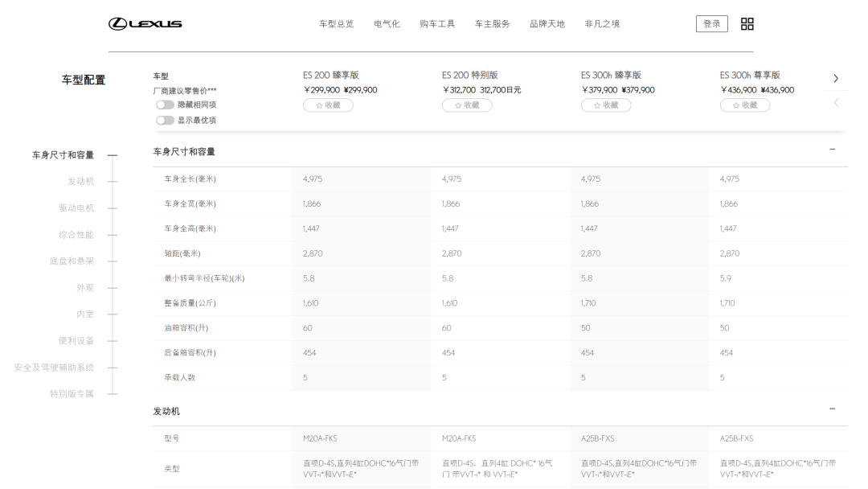
Task: Favorite the ES 300h 尊享版 model
Action: click(744, 105)
